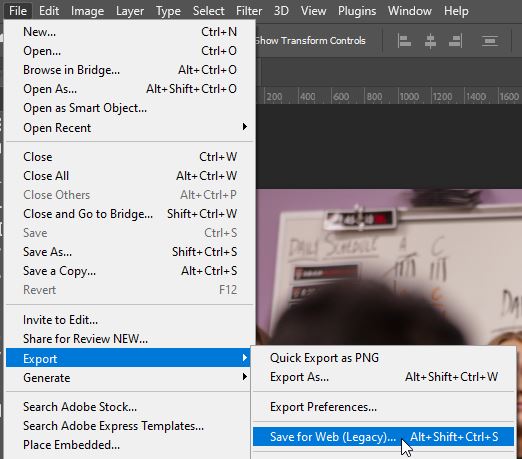The image size is (522, 459).
Task: Select Browse in Bridge... entry
Action: point(130,70)
